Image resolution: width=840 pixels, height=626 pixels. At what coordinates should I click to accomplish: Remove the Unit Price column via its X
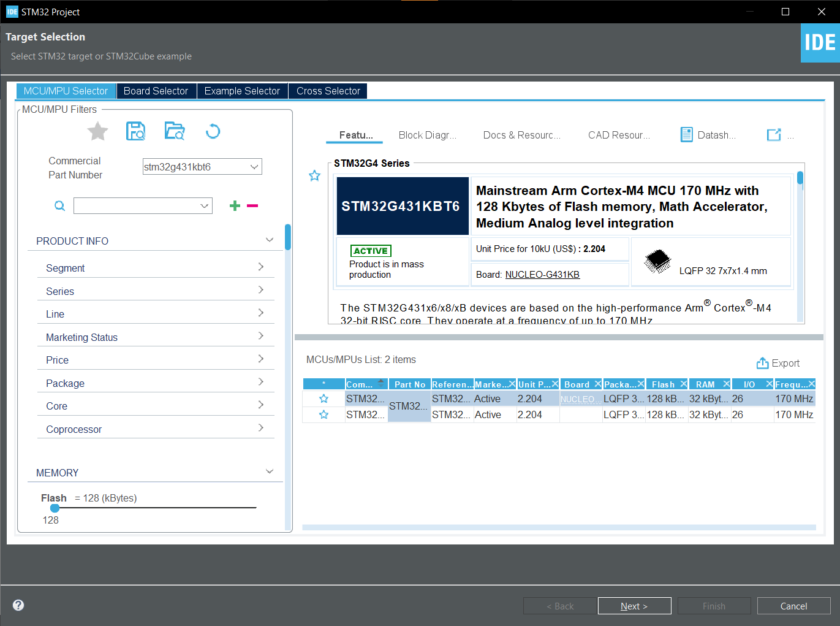[555, 384]
